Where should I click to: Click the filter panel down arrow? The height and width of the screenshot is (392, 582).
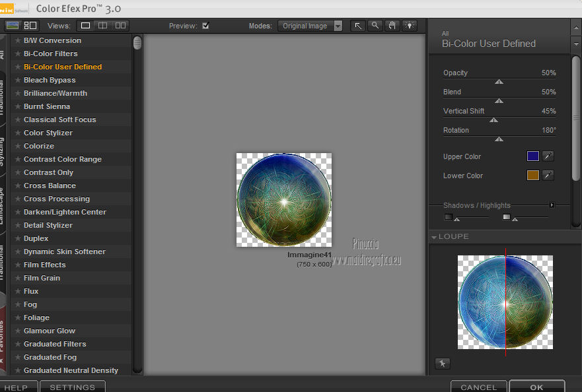click(575, 44)
